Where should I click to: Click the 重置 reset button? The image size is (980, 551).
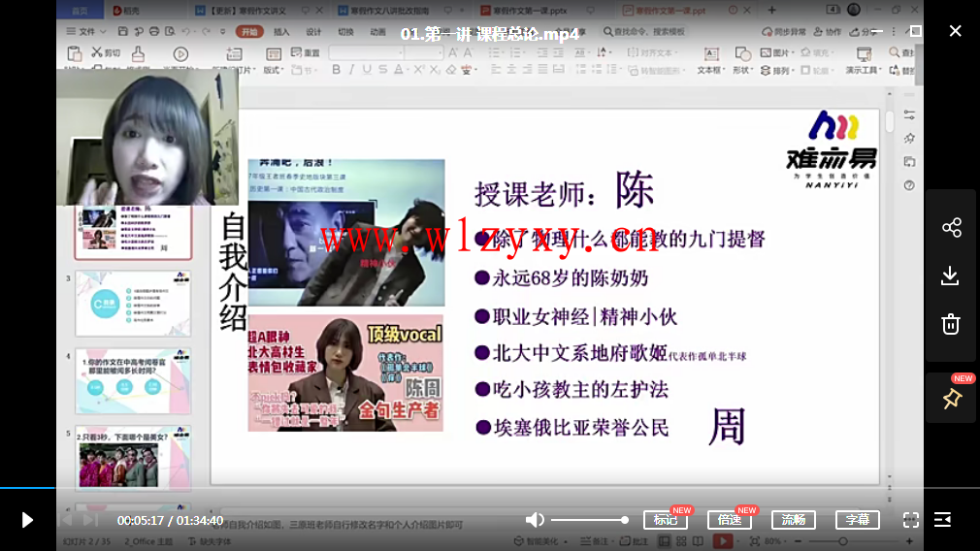(x=305, y=52)
